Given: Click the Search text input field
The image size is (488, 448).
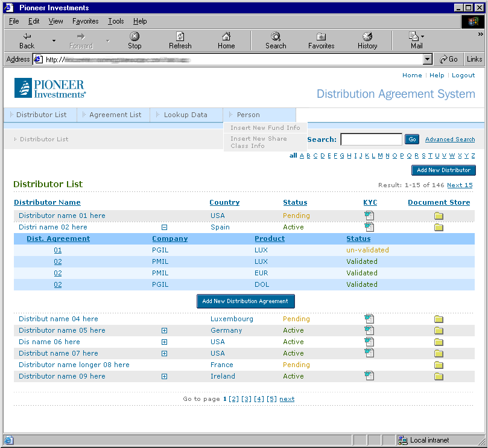Looking at the screenshot, I should pyautogui.click(x=371, y=139).
